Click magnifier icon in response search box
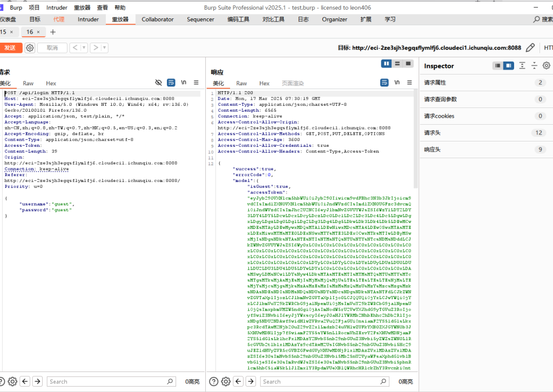 click(383, 381)
